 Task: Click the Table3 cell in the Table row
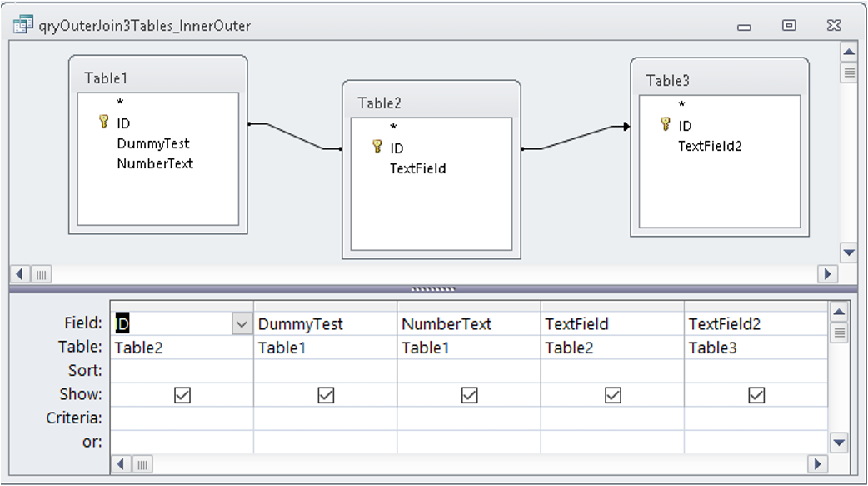[756, 348]
